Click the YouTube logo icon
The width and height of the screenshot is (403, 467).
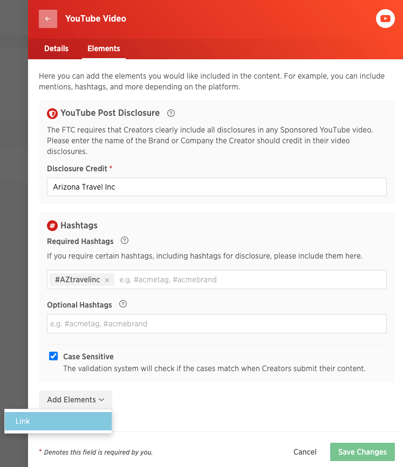click(385, 19)
